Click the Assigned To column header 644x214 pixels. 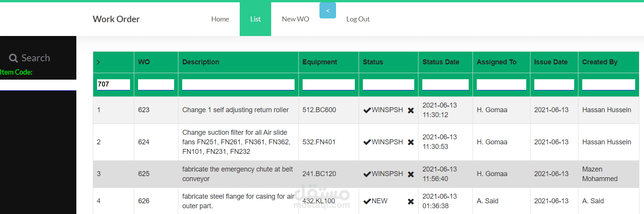click(x=496, y=62)
